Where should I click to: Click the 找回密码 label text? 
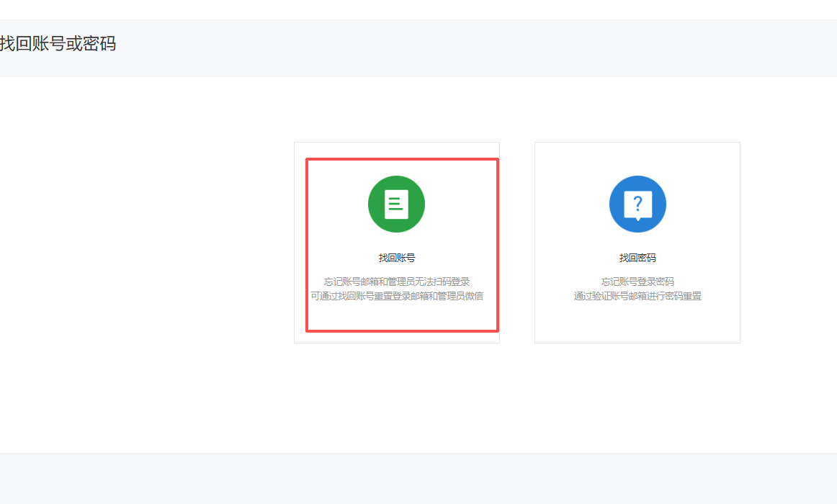tap(637, 259)
